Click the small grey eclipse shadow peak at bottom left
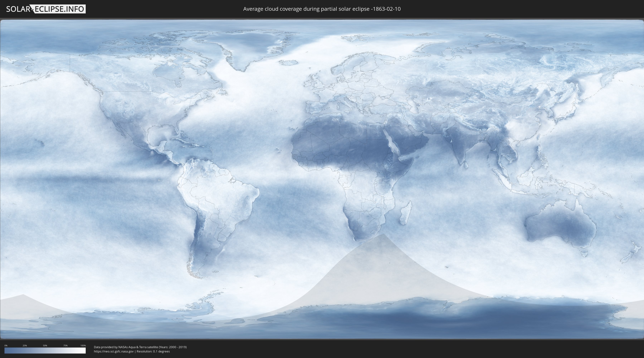The image size is (644, 358). [23, 295]
